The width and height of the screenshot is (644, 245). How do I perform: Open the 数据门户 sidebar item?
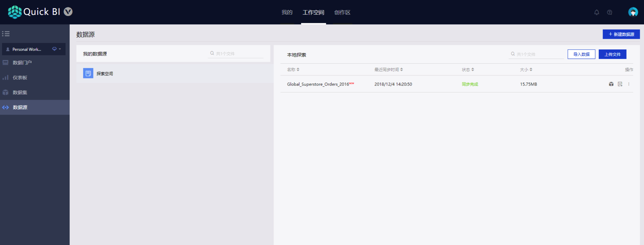click(x=35, y=63)
